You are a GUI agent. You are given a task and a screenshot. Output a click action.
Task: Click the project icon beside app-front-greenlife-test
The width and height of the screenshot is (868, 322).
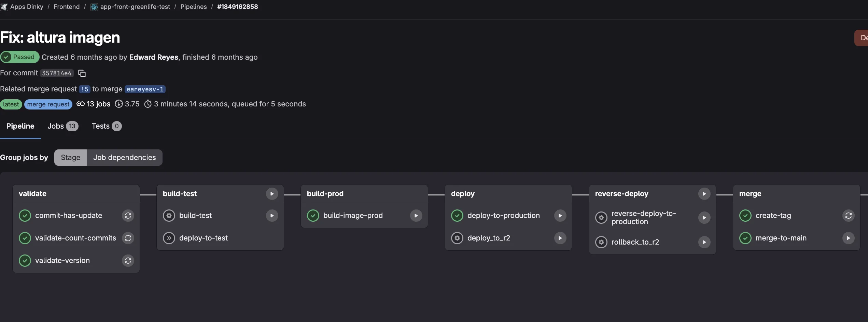pyautogui.click(x=94, y=7)
